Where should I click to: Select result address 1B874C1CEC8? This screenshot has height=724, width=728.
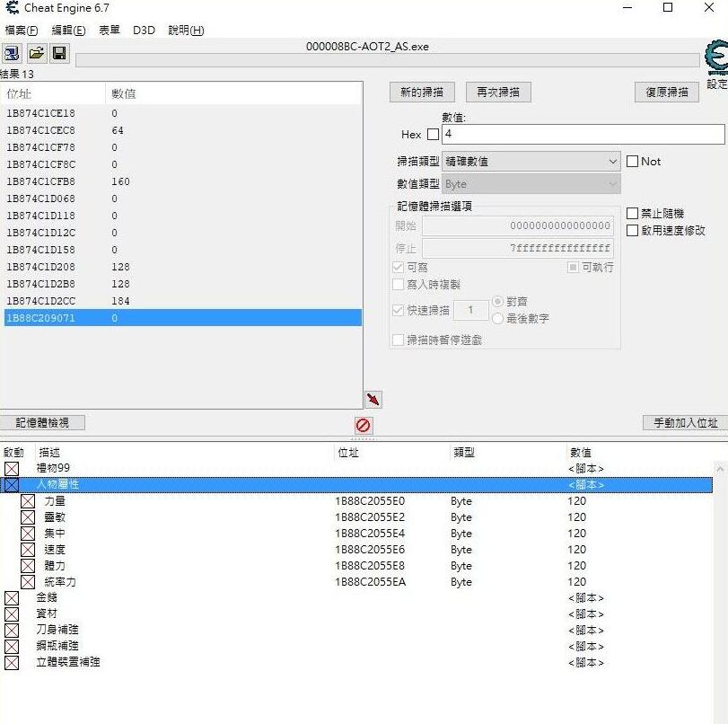tap(40, 130)
